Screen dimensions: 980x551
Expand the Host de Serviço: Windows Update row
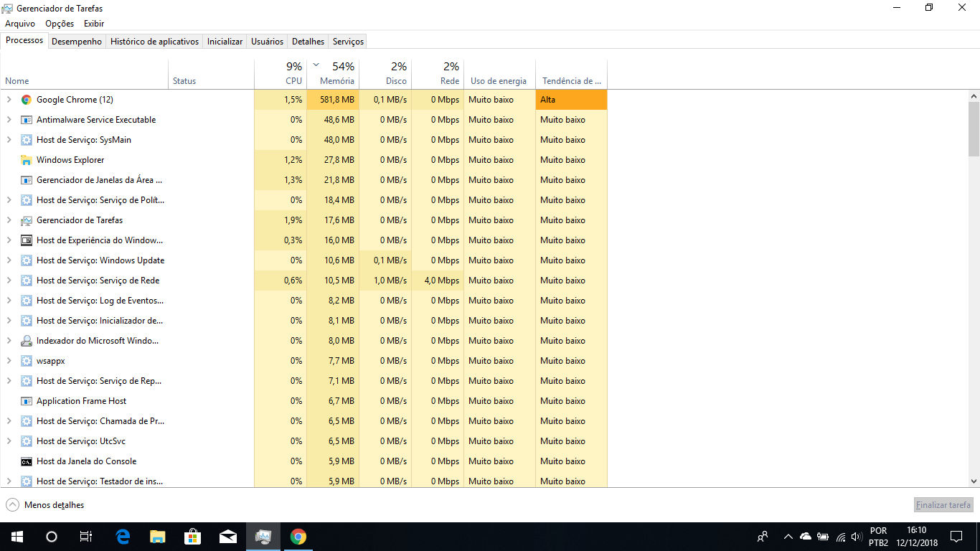pos(9,260)
